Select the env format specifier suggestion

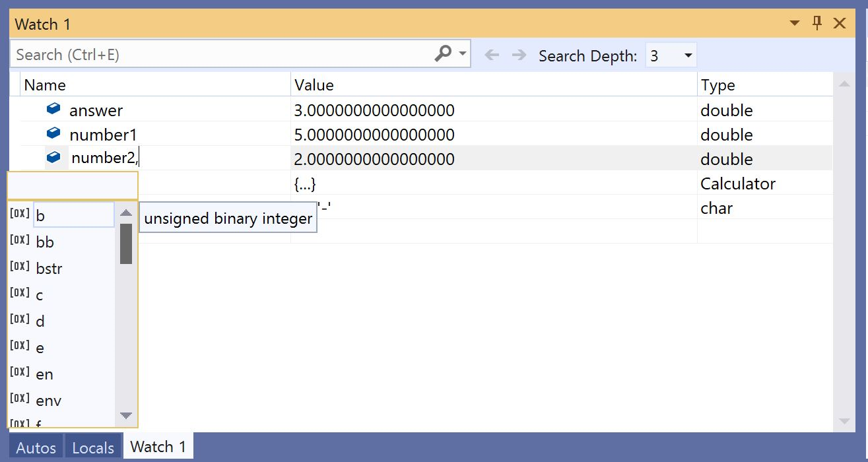(49, 400)
